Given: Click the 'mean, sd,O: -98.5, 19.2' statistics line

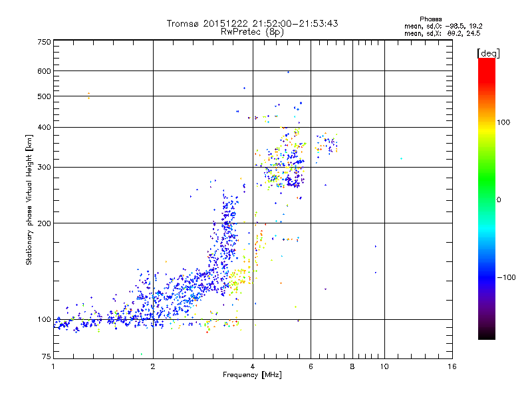Looking at the screenshot, I should [x=443, y=26].
